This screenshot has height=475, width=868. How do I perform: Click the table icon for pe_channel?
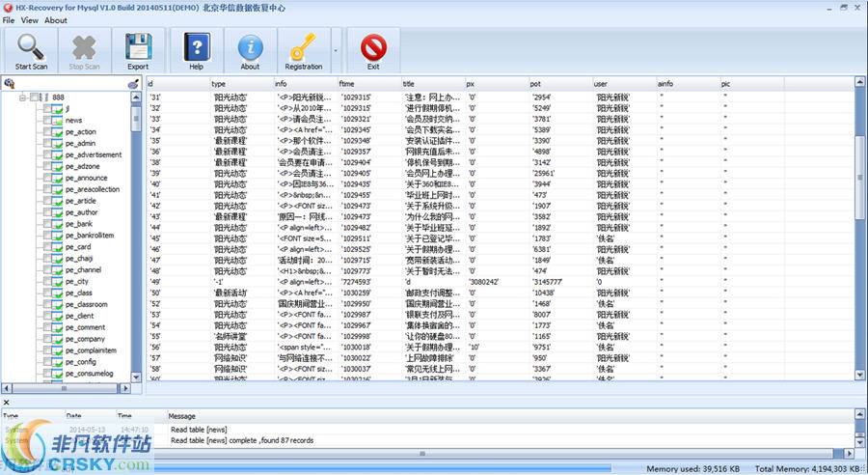point(58,270)
